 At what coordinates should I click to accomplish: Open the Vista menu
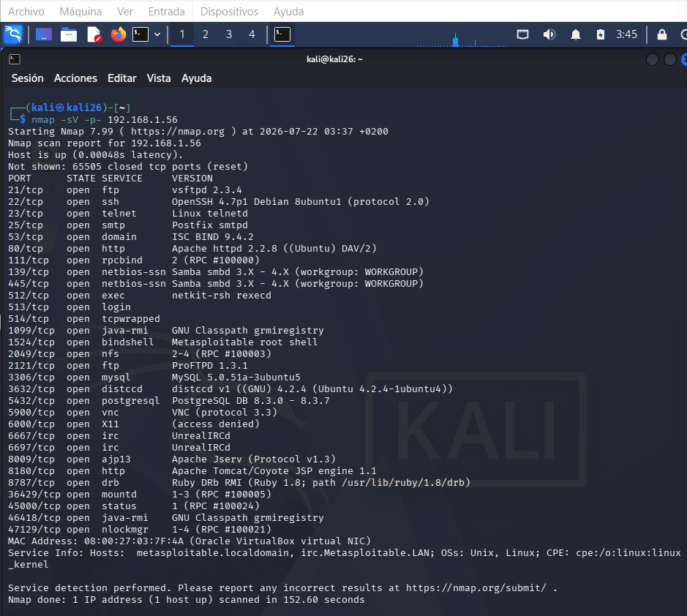(159, 78)
